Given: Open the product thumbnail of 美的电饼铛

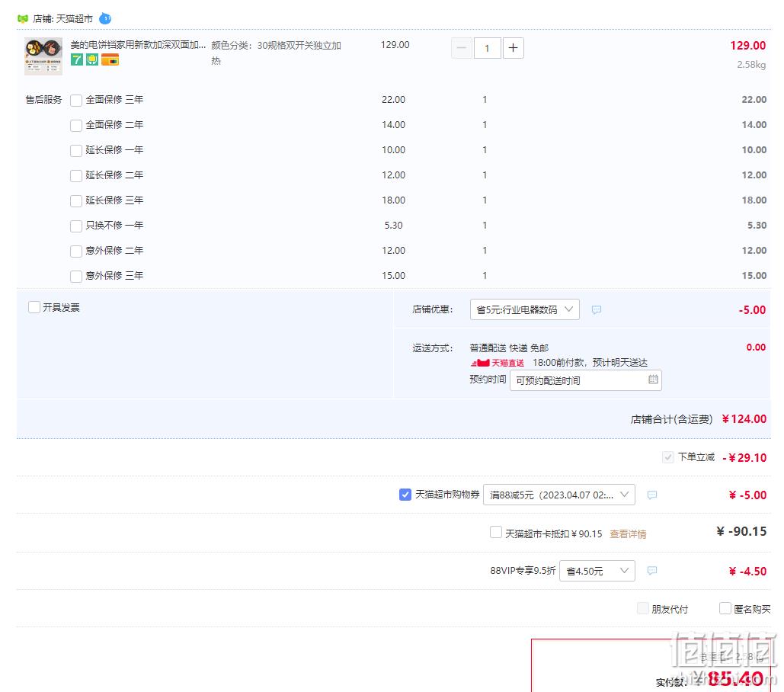Looking at the screenshot, I should (43, 56).
